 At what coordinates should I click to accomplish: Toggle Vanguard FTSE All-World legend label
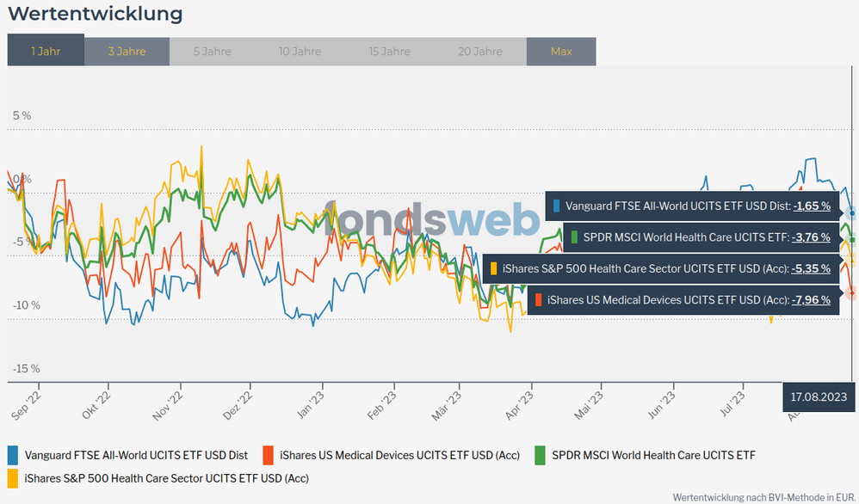click(x=136, y=455)
